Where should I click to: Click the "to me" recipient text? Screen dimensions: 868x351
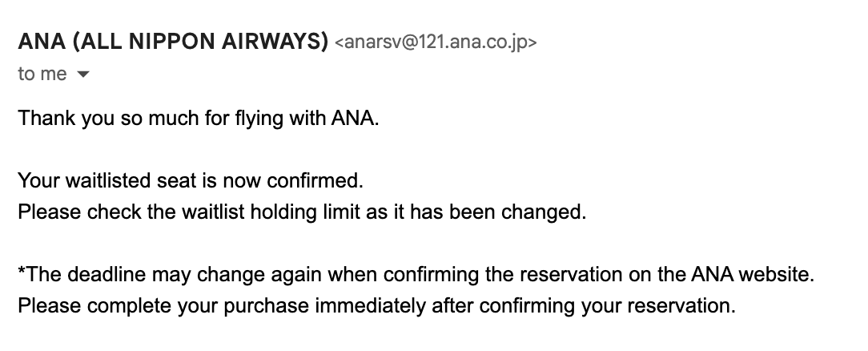coord(42,74)
